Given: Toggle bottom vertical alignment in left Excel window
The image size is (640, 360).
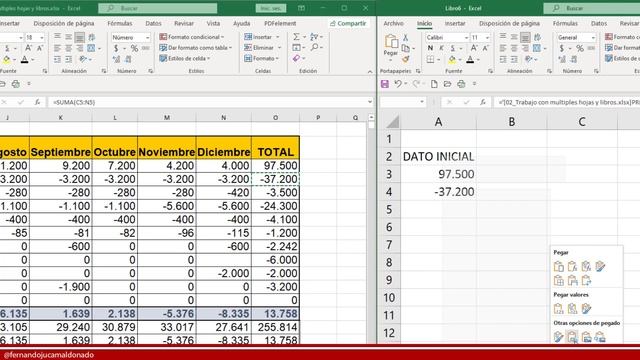Looking at the screenshot, I should (x=80, y=38).
